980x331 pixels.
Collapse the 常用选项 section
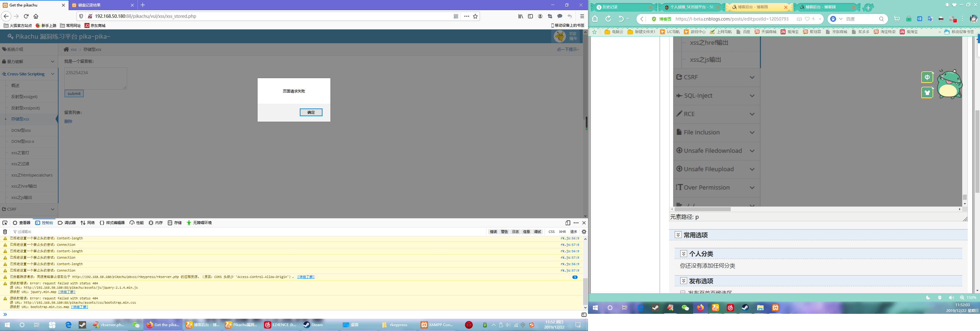pos(678,235)
